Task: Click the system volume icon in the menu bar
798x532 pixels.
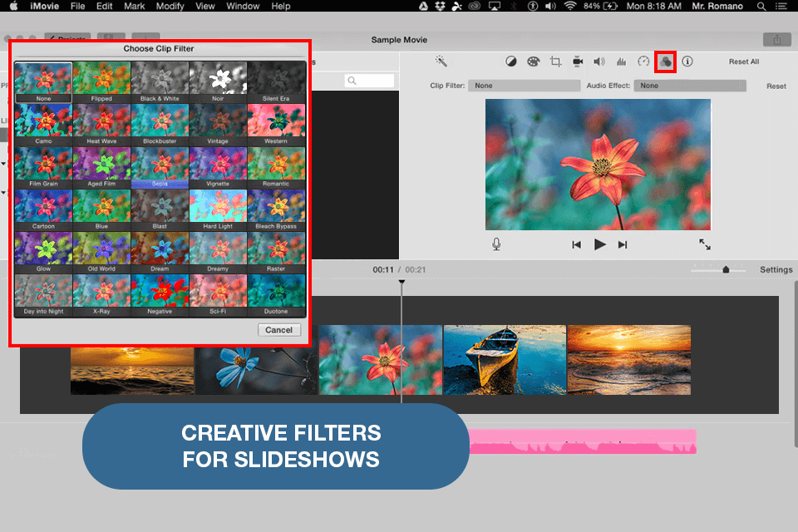Action: [x=550, y=6]
